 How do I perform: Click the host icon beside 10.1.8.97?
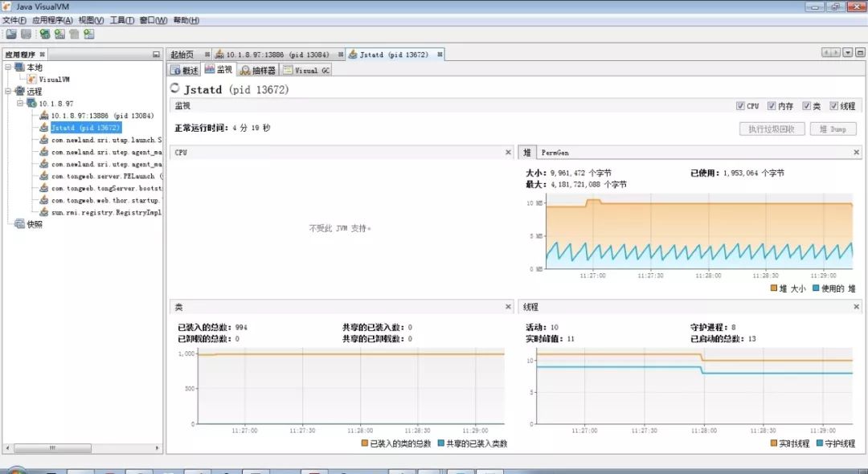click(x=32, y=104)
